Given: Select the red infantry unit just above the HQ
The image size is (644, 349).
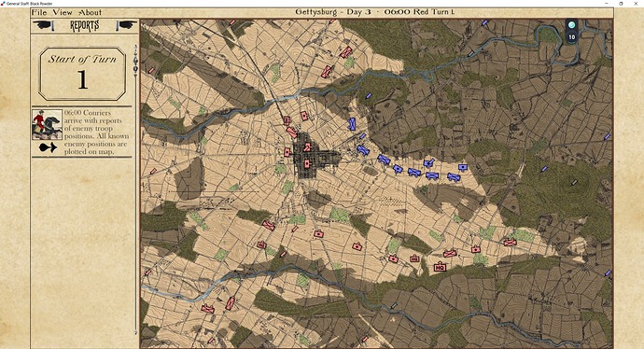Looking at the screenshot, I should click(450, 253).
